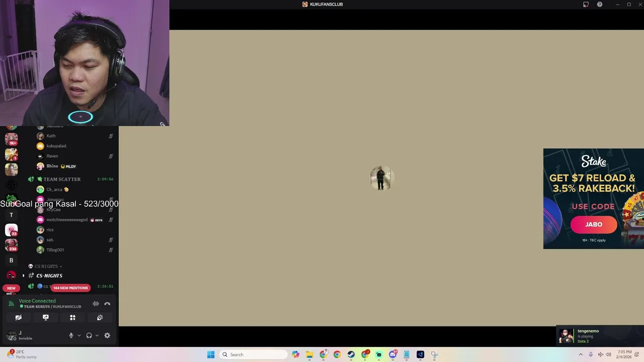
Task: Jump to 144 New Mentions
Action: pos(71,288)
